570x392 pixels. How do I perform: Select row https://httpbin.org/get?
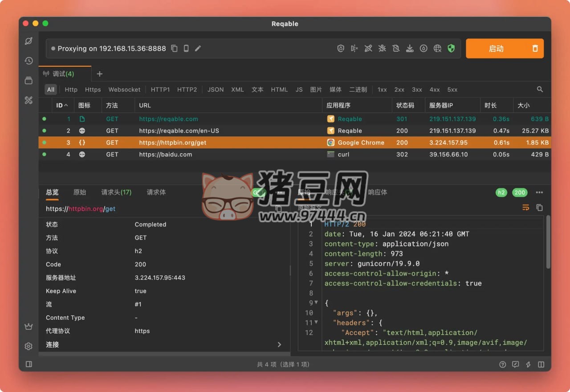coord(295,143)
